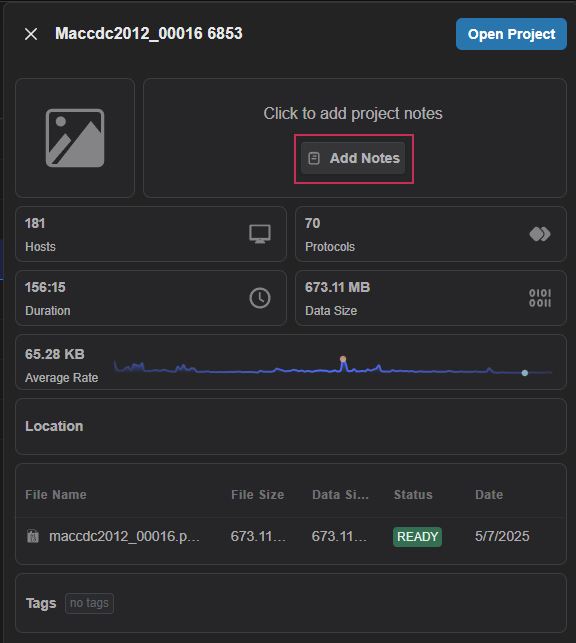Image resolution: width=576 pixels, height=643 pixels.
Task: Click the 65.28 KB Average Rate value
Action: 55,354
